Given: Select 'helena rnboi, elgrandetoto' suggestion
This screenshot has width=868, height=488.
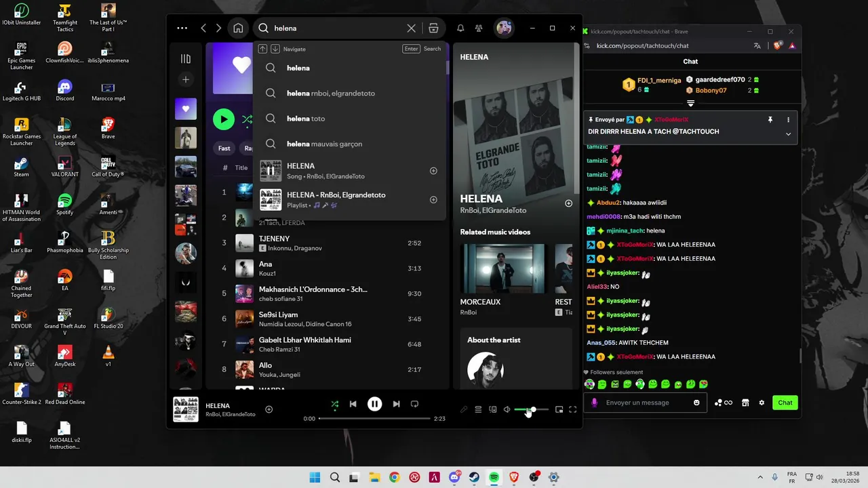Looking at the screenshot, I should (350, 93).
